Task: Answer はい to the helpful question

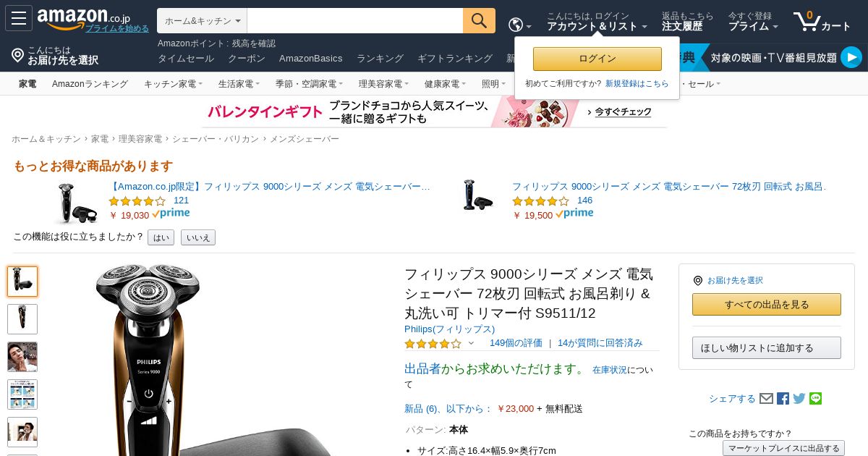Action: [x=161, y=237]
